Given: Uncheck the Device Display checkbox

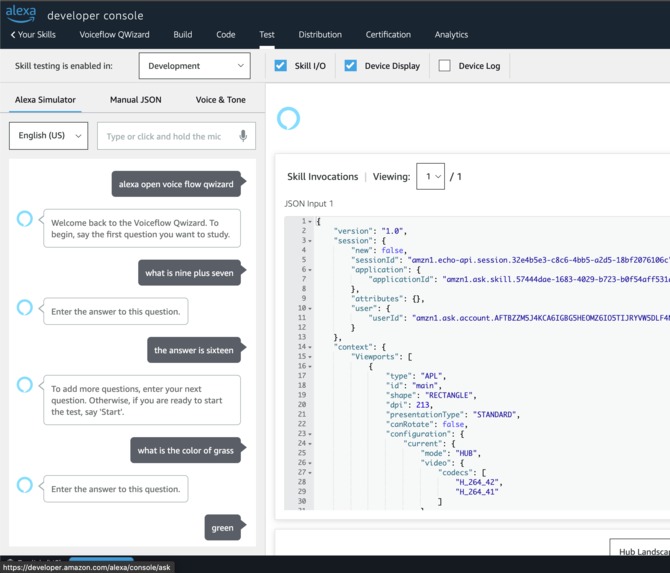Looking at the screenshot, I should pos(350,66).
